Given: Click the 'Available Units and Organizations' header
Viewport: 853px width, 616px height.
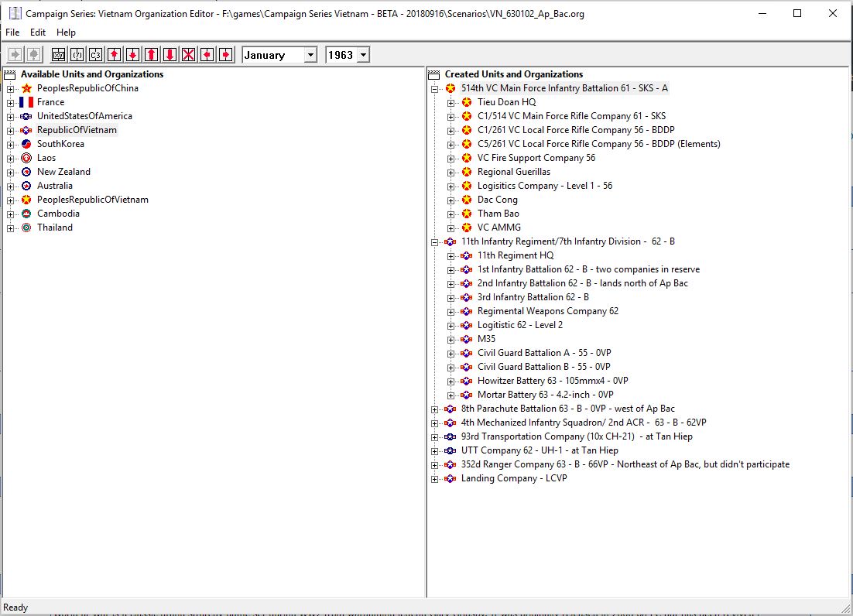Looking at the screenshot, I should (x=92, y=74).
